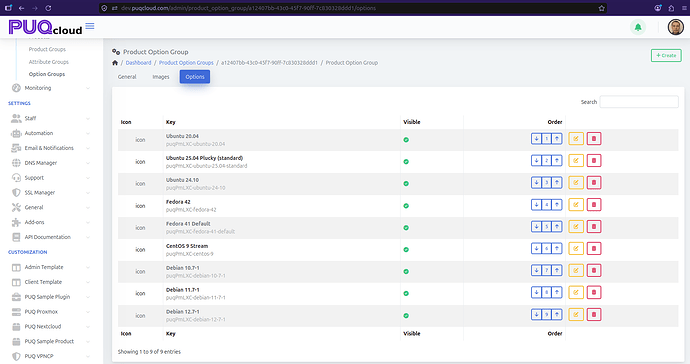Select 'Fedora 42' key text

point(178,202)
